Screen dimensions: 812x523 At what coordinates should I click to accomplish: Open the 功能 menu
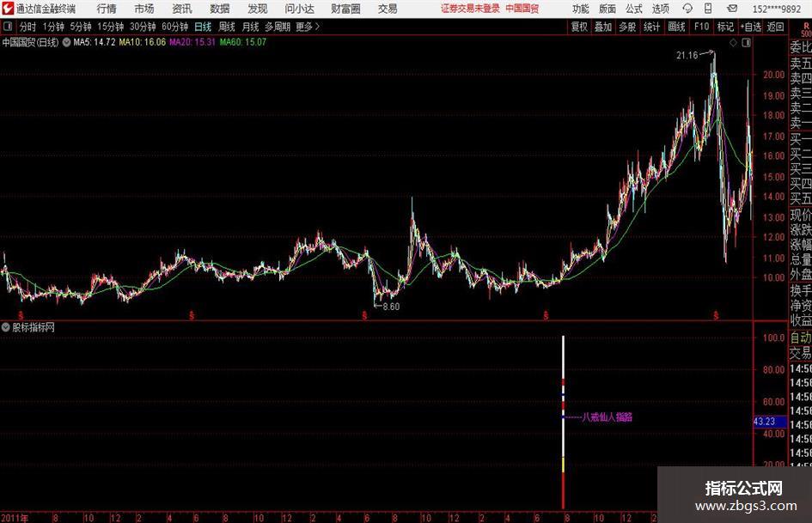[581, 9]
